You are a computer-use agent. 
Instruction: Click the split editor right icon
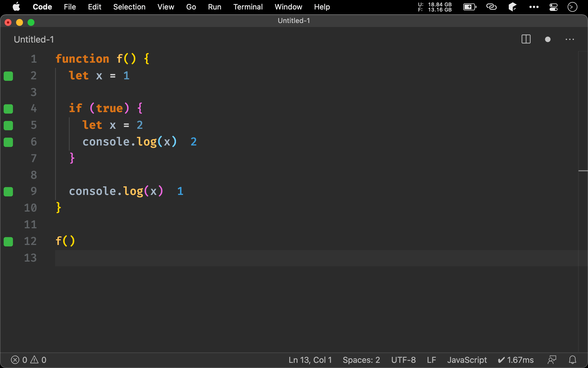tap(526, 39)
